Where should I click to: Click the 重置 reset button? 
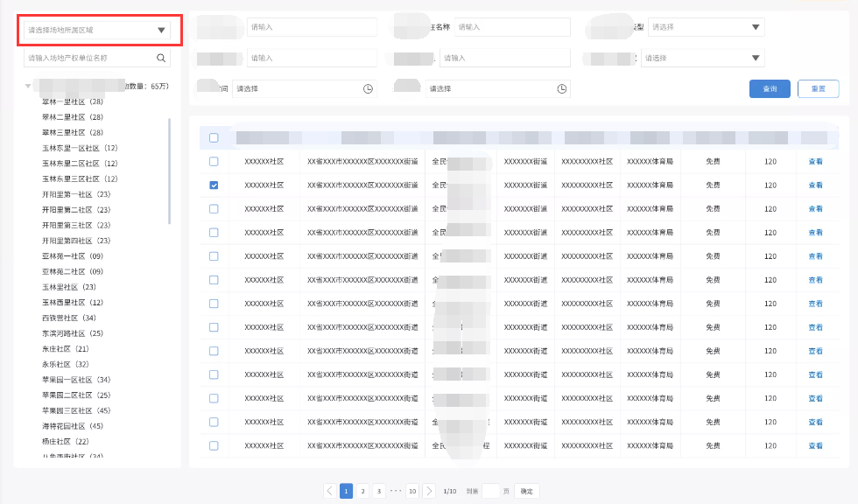818,88
